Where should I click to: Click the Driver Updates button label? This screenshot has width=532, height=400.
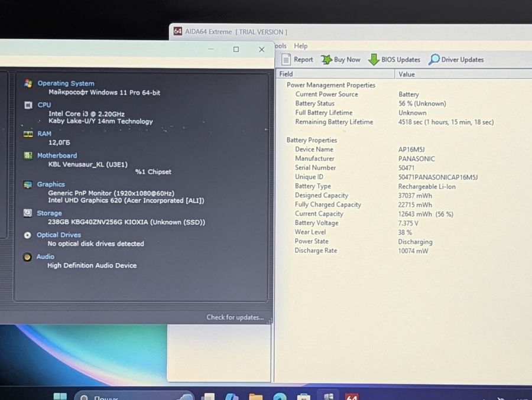coord(462,59)
